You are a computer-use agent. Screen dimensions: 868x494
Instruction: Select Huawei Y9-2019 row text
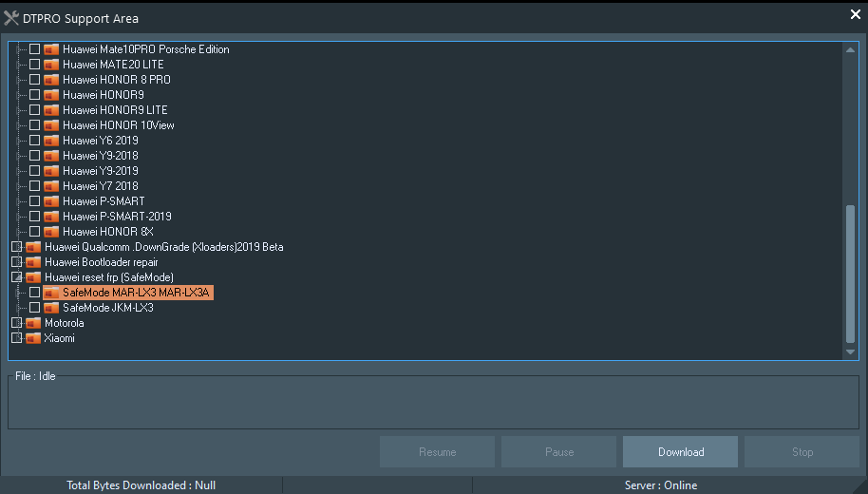coord(101,171)
